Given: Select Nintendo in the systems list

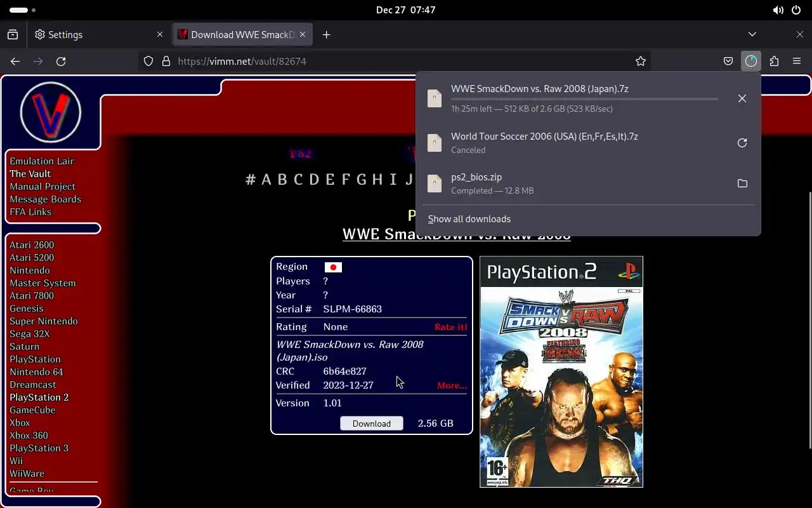Looking at the screenshot, I should coord(30,271).
